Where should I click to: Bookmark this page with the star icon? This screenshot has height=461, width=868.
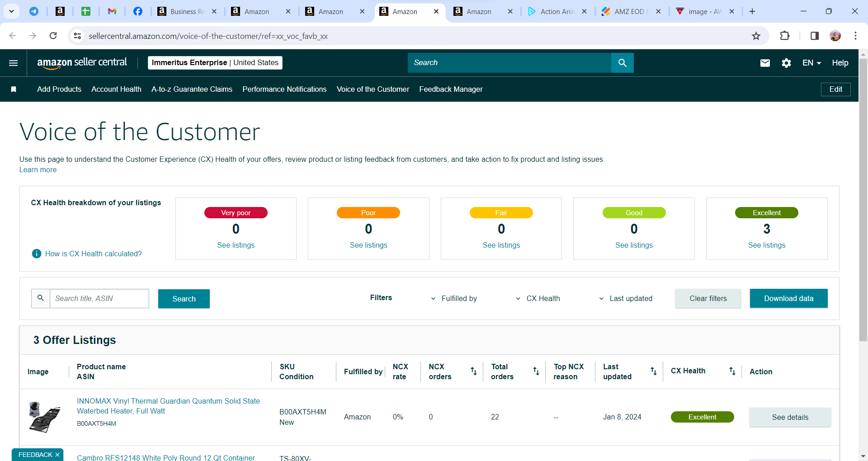756,36
